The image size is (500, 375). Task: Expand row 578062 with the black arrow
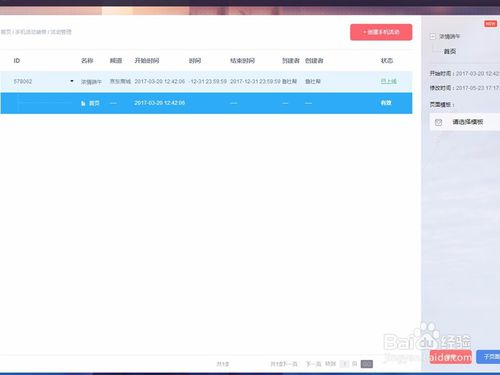coord(72,81)
